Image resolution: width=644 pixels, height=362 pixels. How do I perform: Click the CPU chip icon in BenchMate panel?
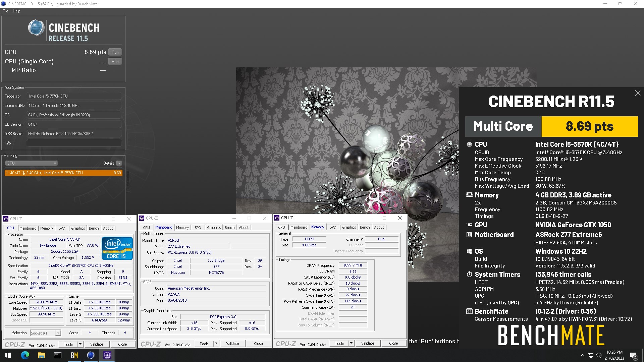tap(469, 144)
